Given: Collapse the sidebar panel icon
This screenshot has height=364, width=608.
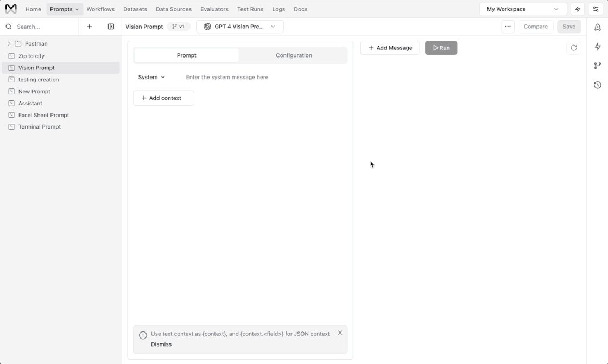Looking at the screenshot, I should click(x=111, y=27).
